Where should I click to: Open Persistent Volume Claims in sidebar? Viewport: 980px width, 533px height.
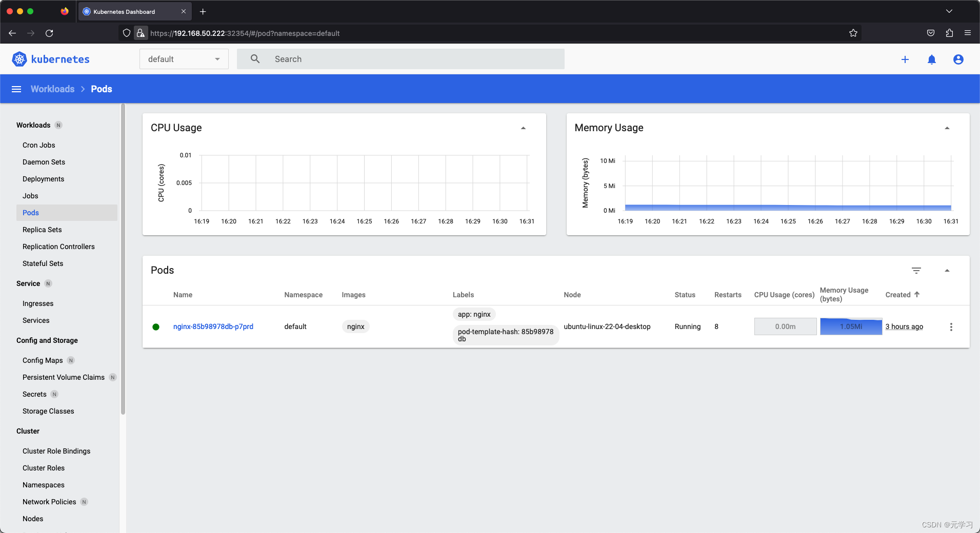pyautogui.click(x=64, y=377)
